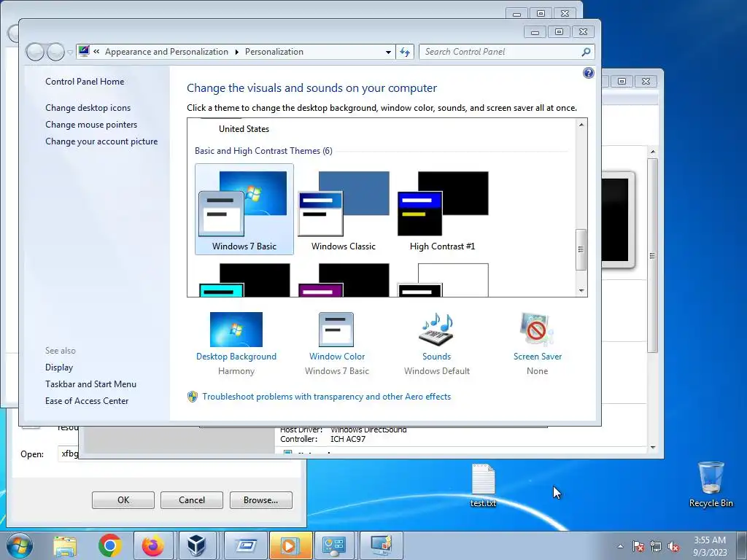Switch to the media player taskbar button
The height and width of the screenshot is (560, 747).
pyautogui.click(x=290, y=545)
